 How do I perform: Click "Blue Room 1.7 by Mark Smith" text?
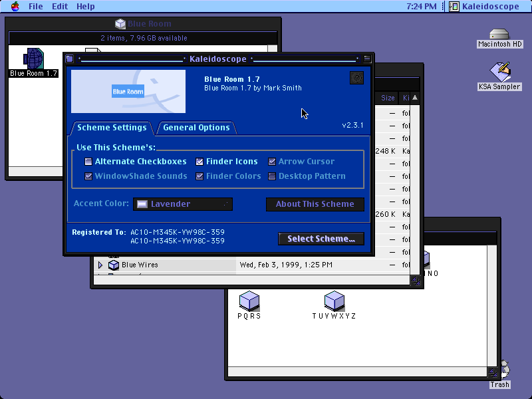[x=253, y=88]
